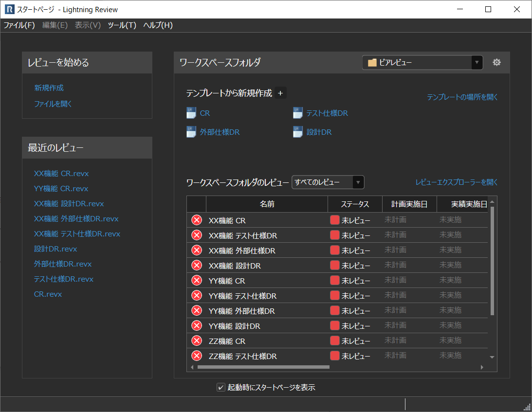The image size is (532, 412).
Task: Click 未レビュー status text for YY機能 テスト仕様DR
Action: (x=356, y=296)
